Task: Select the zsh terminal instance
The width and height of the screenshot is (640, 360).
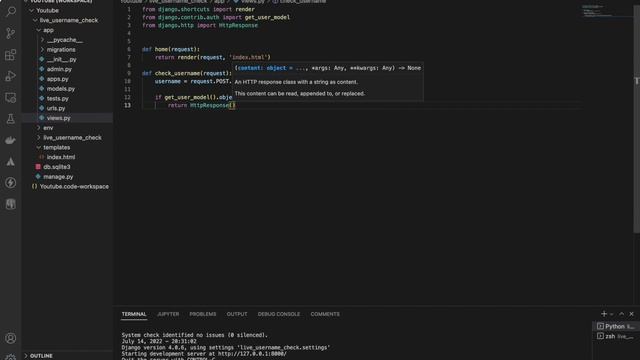Action: pos(616,336)
